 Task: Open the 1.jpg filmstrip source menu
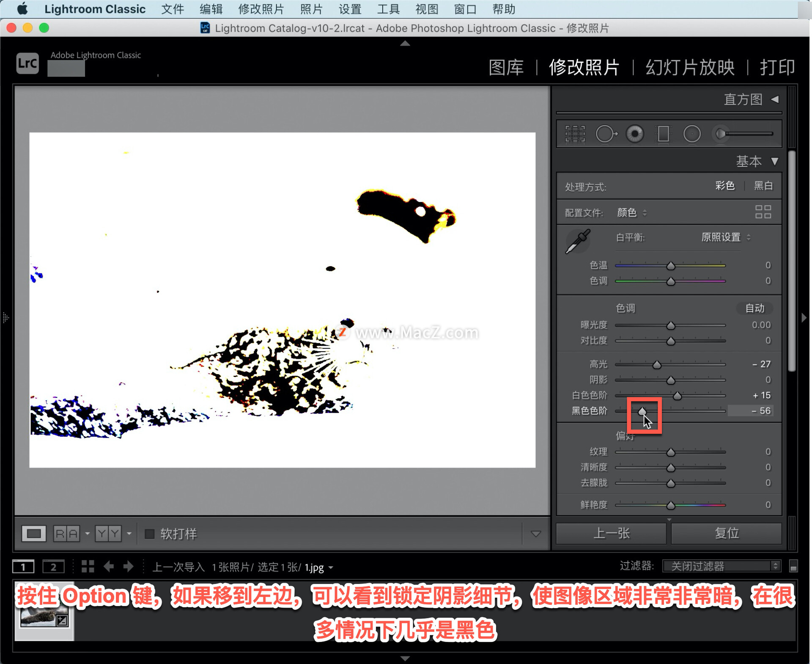(x=320, y=568)
